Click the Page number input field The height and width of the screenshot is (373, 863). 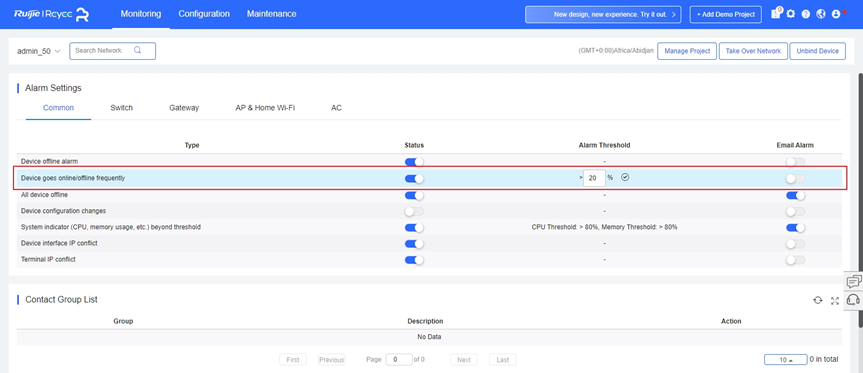pyautogui.click(x=398, y=360)
